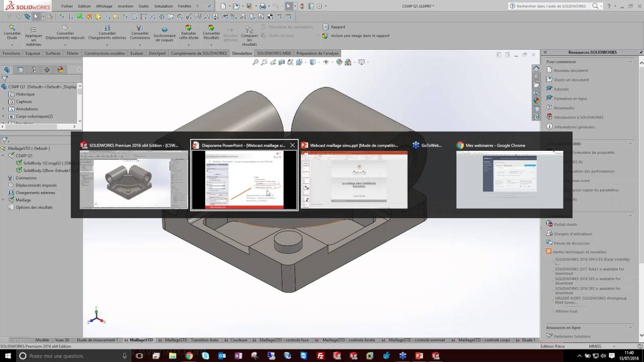644x362 pixels.
Task: Open Gestionnaire de coques
Action: coord(165,34)
